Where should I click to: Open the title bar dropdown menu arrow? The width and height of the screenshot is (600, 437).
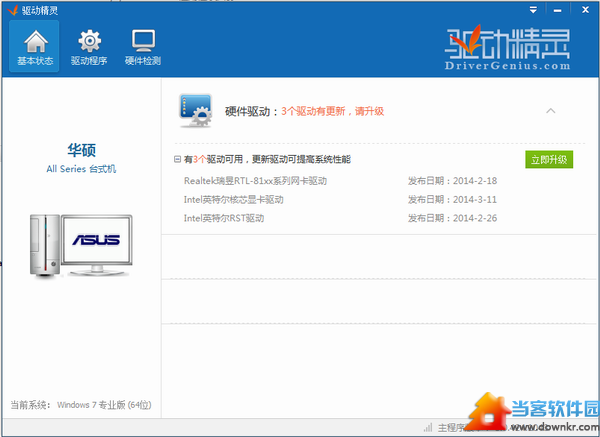point(533,10)
